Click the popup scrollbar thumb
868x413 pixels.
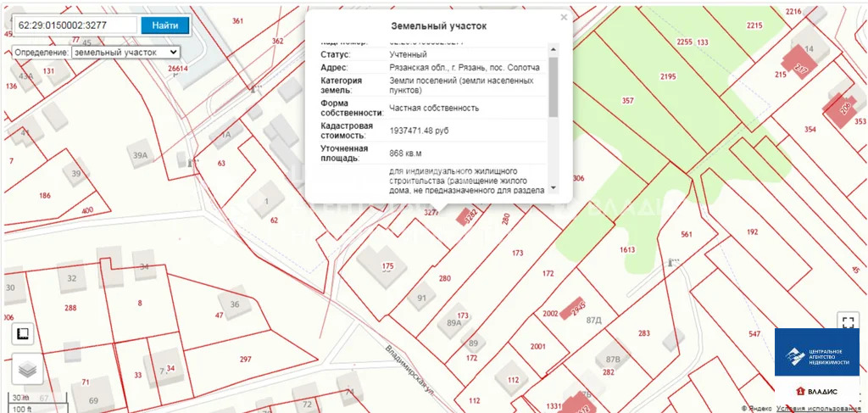pos(553,87)
